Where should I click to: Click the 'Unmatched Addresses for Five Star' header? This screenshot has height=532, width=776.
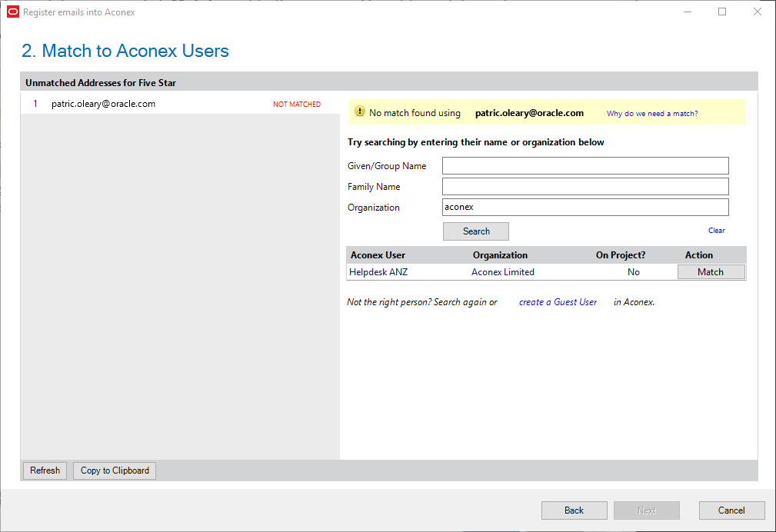(101, 83)
